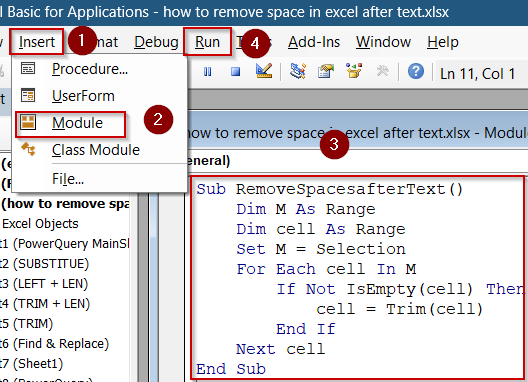The height and width of the screenshot is (382, 528).
Task: Choose File... from Insert menu
Action: coord(68,179)
